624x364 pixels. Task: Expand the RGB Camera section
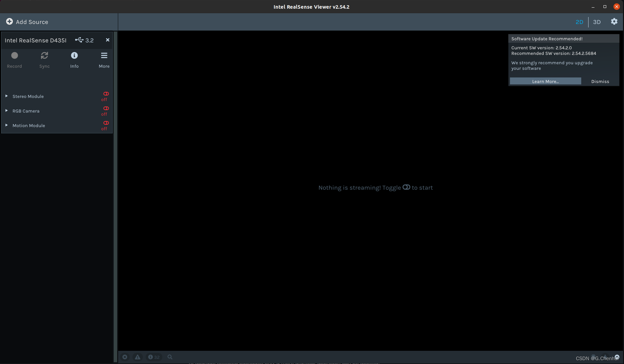coord(7,111)
